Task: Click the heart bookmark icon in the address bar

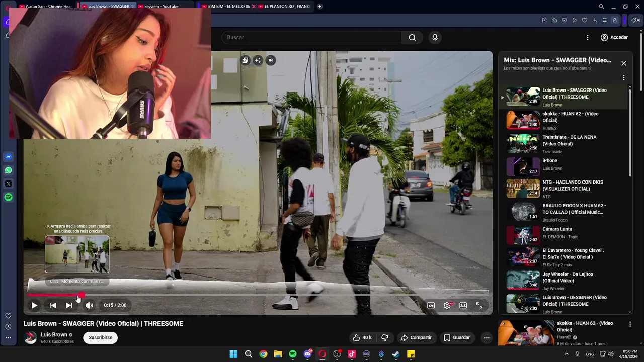Action: (585, 20)
